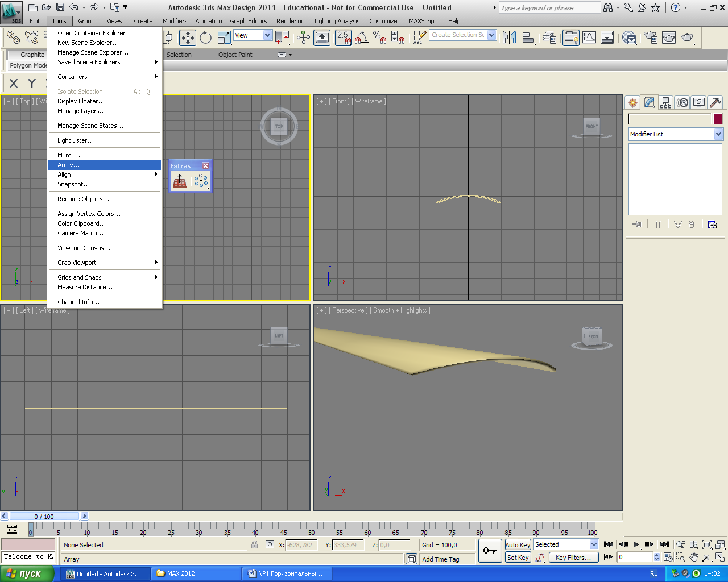Select the Rotate tool in main toolbar
Image resolution: width=728 pixels, height=582 pixels.
[206, 38]
